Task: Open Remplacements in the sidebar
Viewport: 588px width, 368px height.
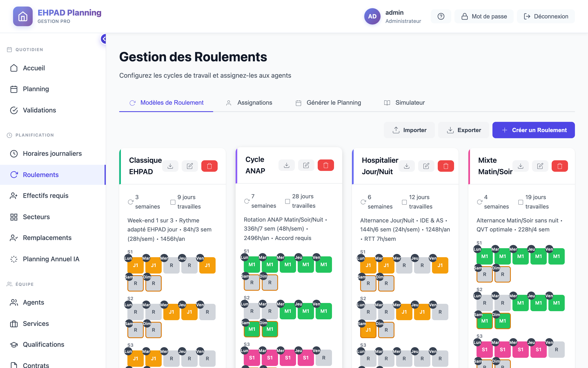Action: 53,238
